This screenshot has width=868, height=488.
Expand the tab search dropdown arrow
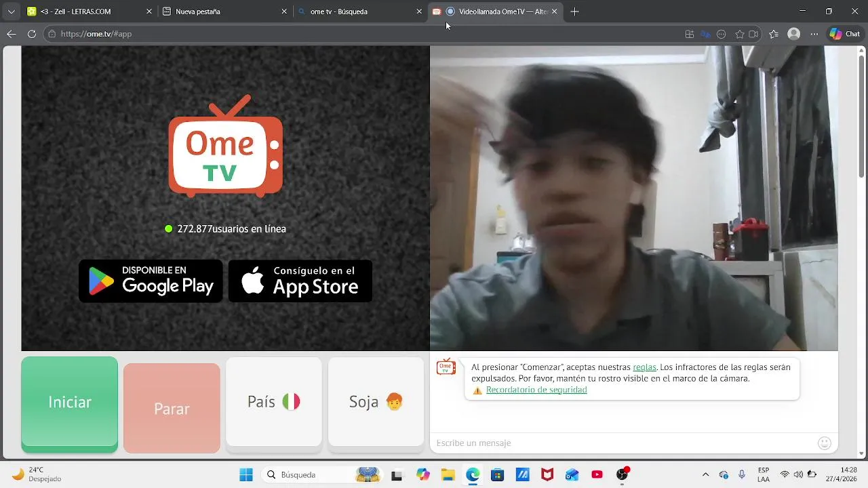pyautogui.click(x=11, y=12)
